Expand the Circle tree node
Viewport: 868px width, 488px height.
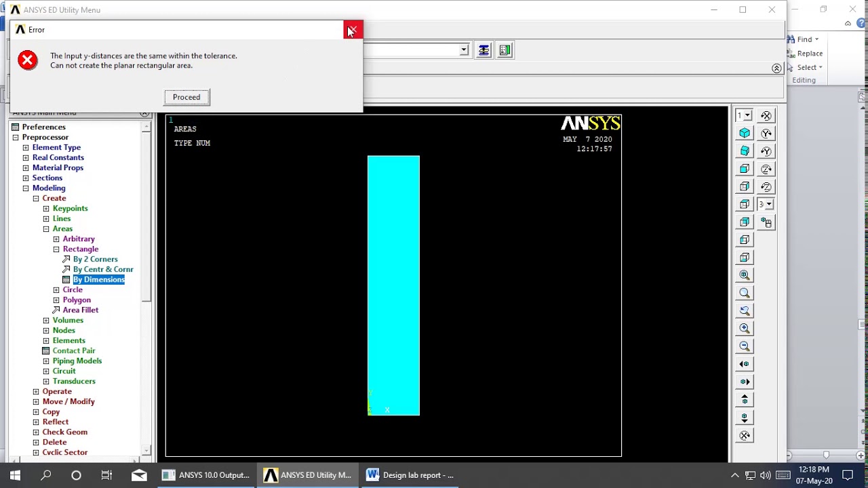(x=56, y=290)
